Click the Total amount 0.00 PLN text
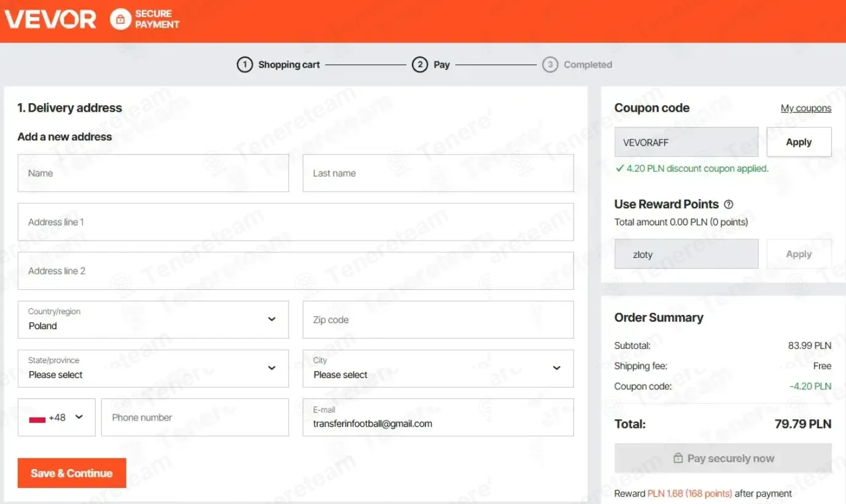Viewport: 846px width, 504px height. 681,222
